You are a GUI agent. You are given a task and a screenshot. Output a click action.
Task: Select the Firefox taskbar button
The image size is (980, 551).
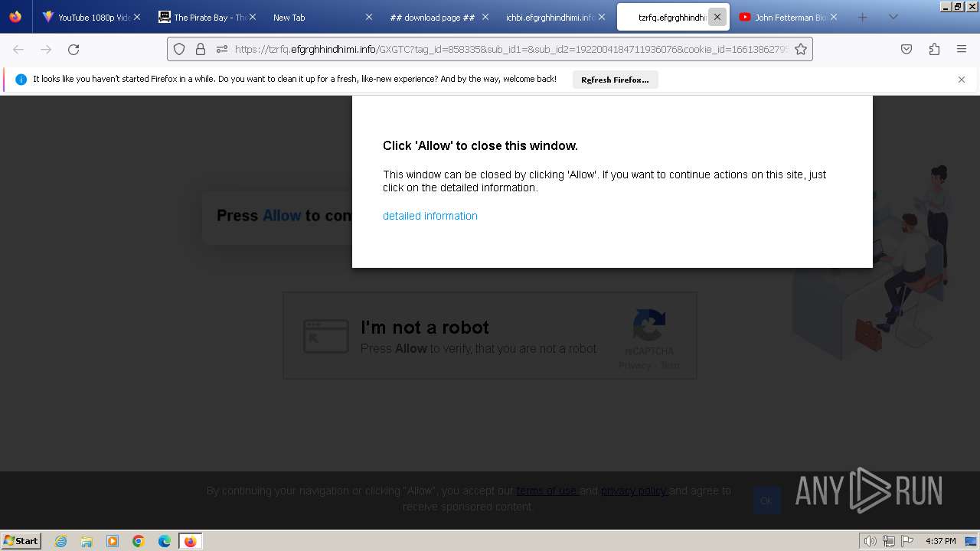tap(190, 541)
